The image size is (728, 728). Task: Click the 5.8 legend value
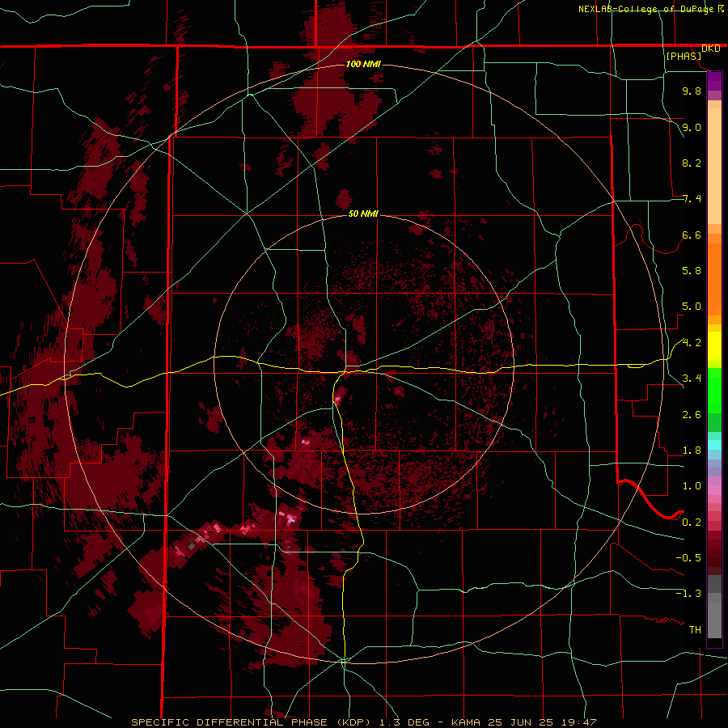692,271
